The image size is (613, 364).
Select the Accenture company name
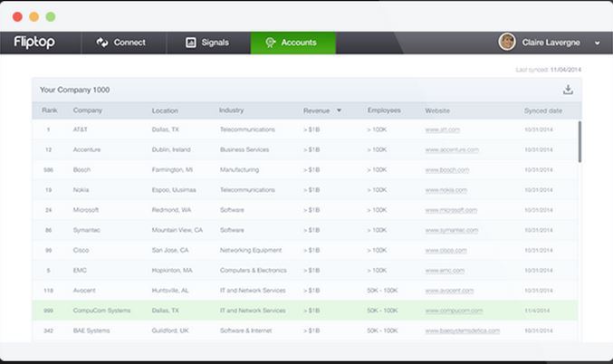tap(87, 149)
